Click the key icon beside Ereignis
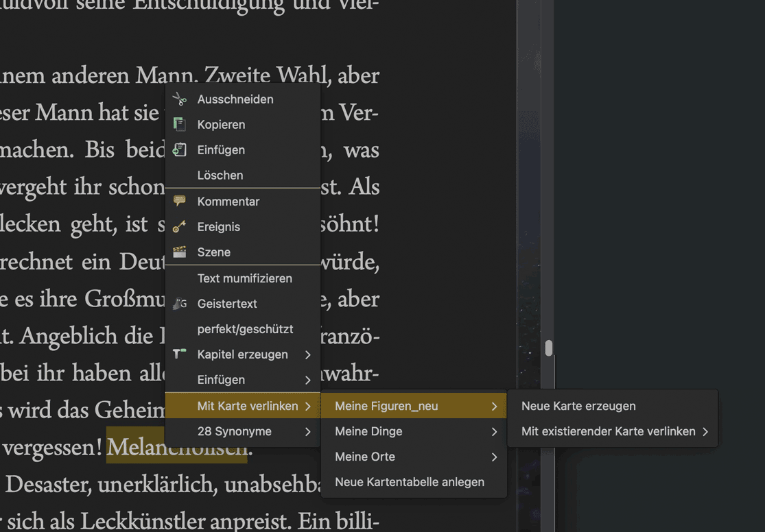765x532 pixels. click(x=180, y=226)
